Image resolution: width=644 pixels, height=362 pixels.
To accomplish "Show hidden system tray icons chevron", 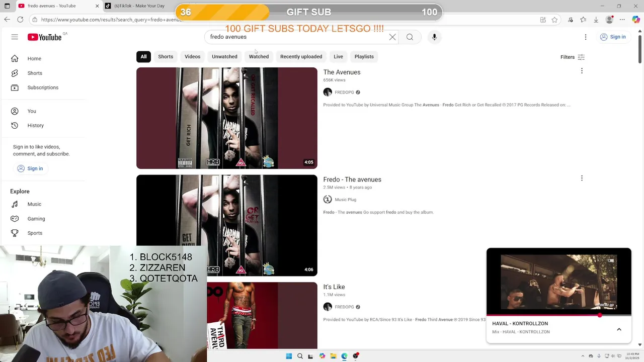I will (583, 356).
